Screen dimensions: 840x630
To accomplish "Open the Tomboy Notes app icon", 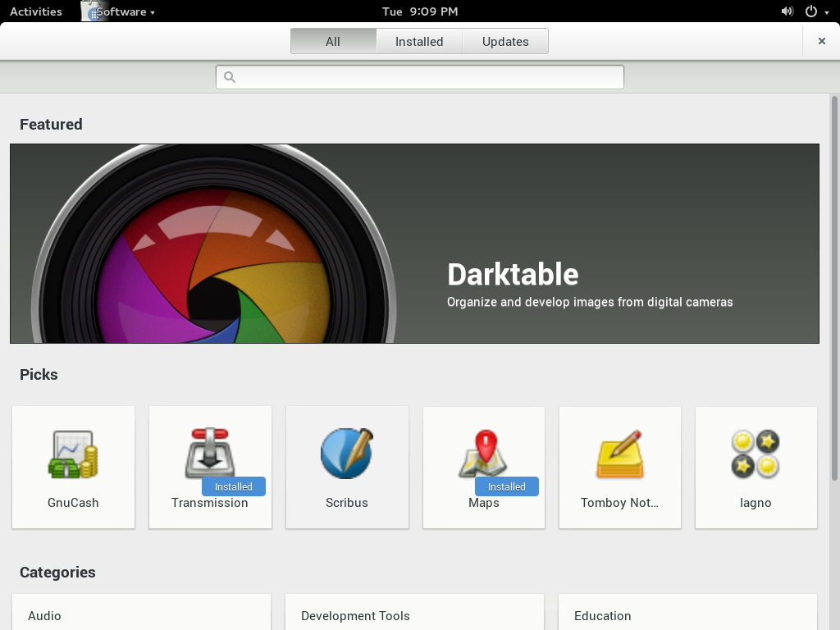I will pyautogui.click(x=620, y=454).
